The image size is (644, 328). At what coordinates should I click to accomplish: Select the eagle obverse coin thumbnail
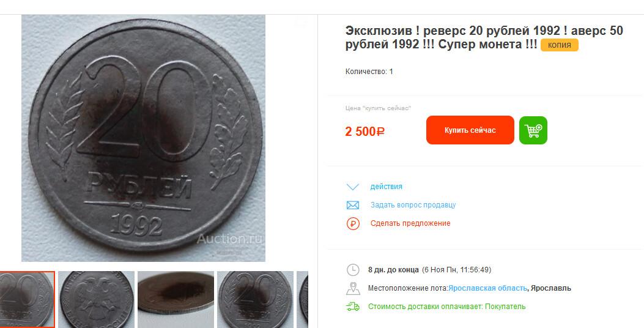coord(97,300)
